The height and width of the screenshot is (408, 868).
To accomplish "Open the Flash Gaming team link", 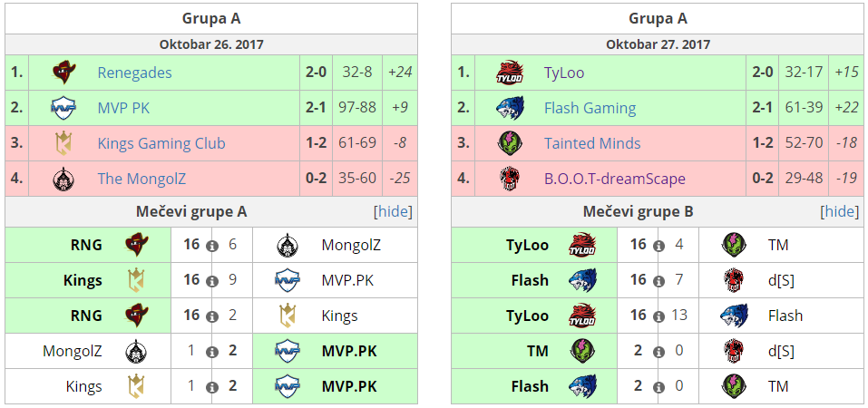I will (x=590, y=108).
